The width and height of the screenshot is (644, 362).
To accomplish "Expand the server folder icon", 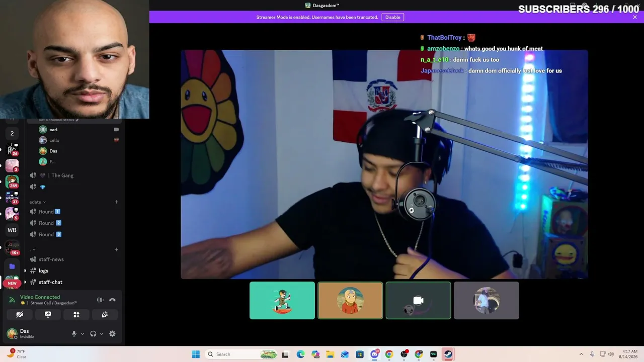I will click(x=12, y=266).
